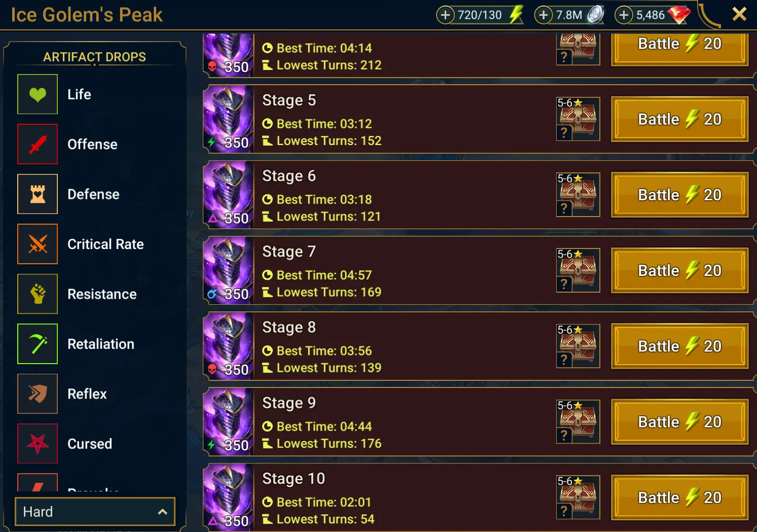Viewport: 757px width, 532px height.
Task: Choose the Defense tower icon
Action: click(x=38, y=194)
